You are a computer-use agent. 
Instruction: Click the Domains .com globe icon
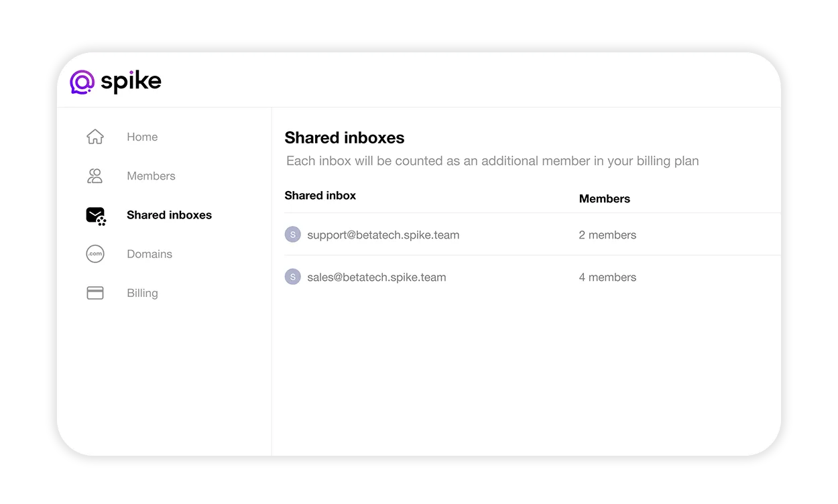tap(95, 254)
